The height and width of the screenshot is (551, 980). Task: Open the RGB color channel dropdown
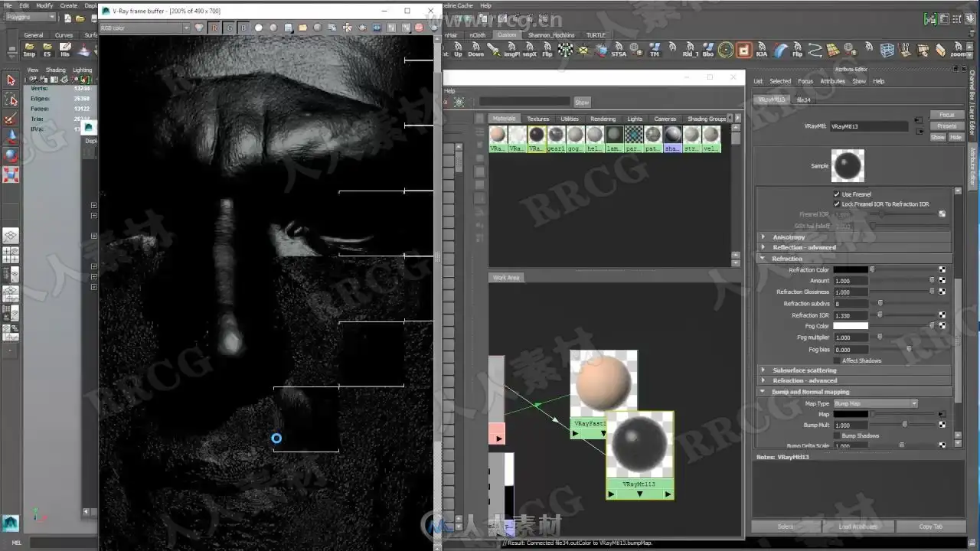145,28
